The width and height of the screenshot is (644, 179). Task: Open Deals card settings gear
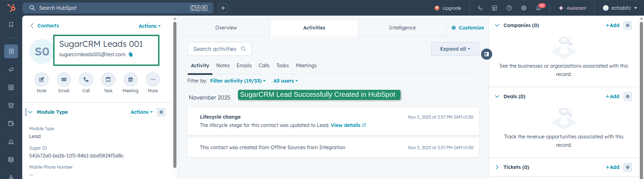click(628, 96)
